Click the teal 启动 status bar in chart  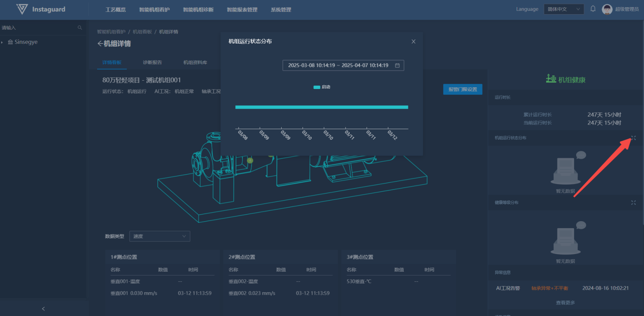(x=321, y=107)
